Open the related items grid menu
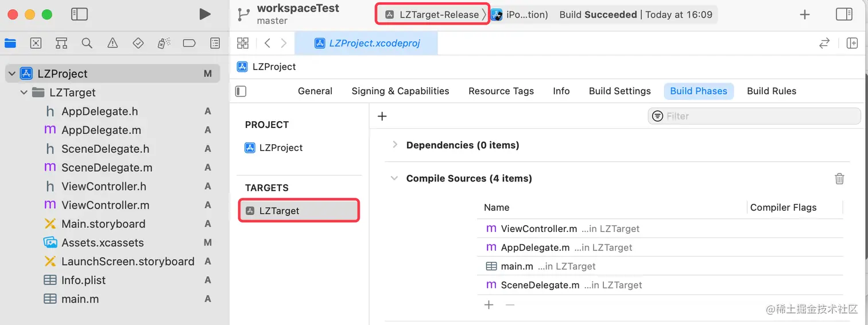This screenshot has width=868, height=325. pos(243,43)
